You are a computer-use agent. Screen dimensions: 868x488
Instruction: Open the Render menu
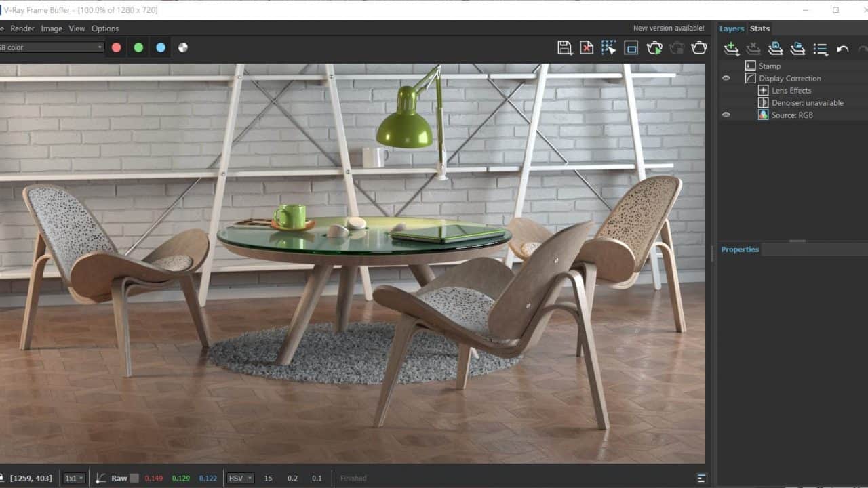[x=22, y=28]
